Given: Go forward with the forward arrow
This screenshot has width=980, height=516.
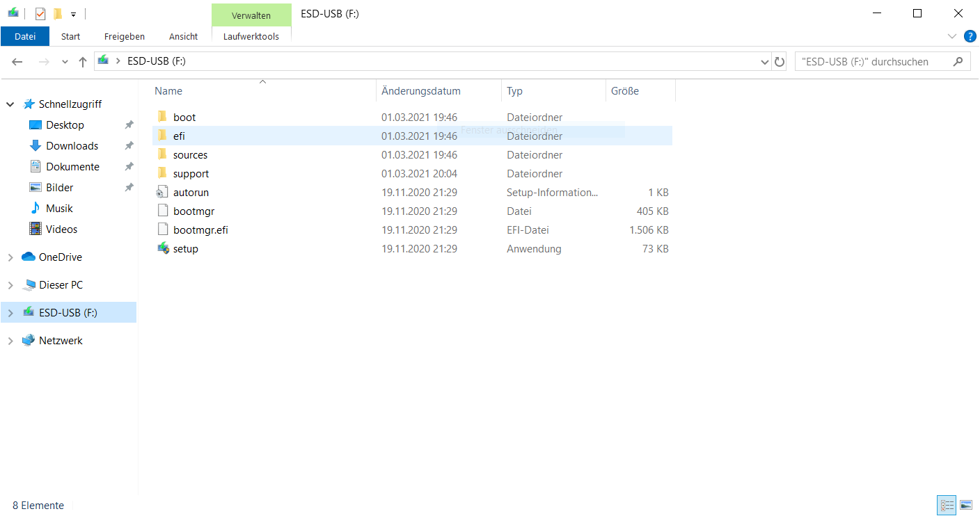Looking at the screenshot, I should [44, 62].
